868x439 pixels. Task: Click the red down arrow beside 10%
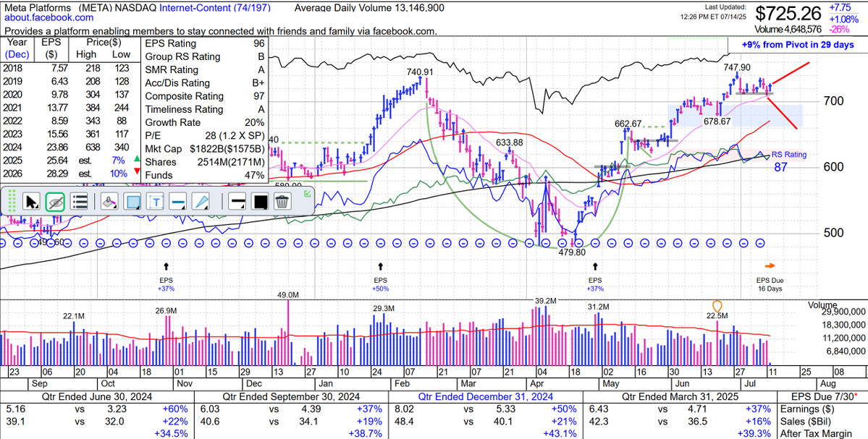pos(137,173)
